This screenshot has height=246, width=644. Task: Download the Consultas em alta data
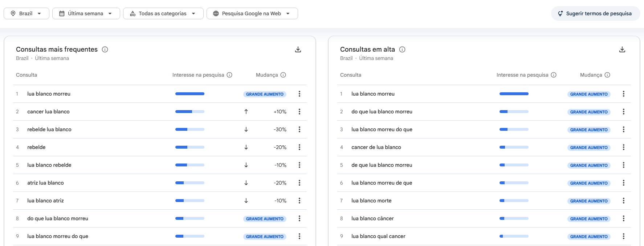pos(622,49)
